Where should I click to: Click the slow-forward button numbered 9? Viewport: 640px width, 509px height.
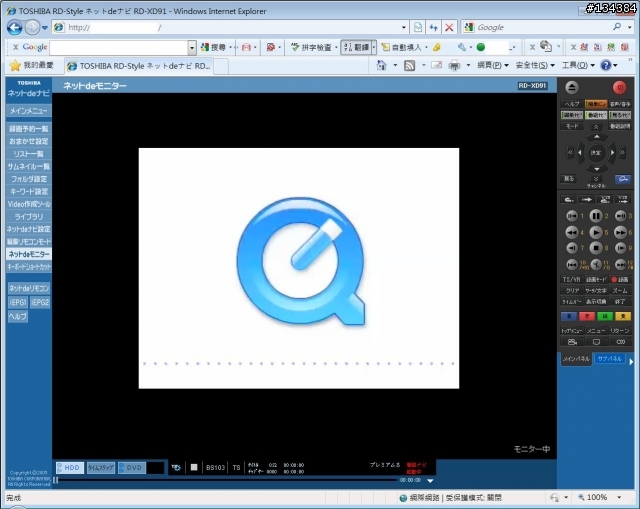(620, 248)
